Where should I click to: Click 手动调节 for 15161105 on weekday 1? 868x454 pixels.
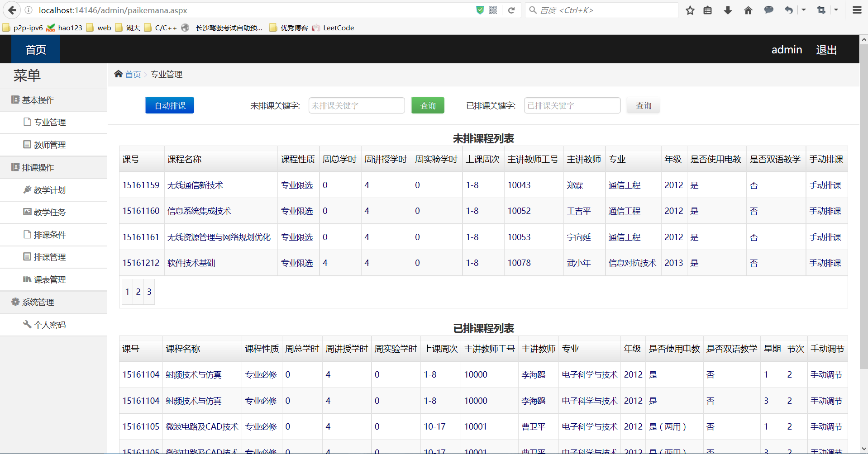click(x=826, y=426)
